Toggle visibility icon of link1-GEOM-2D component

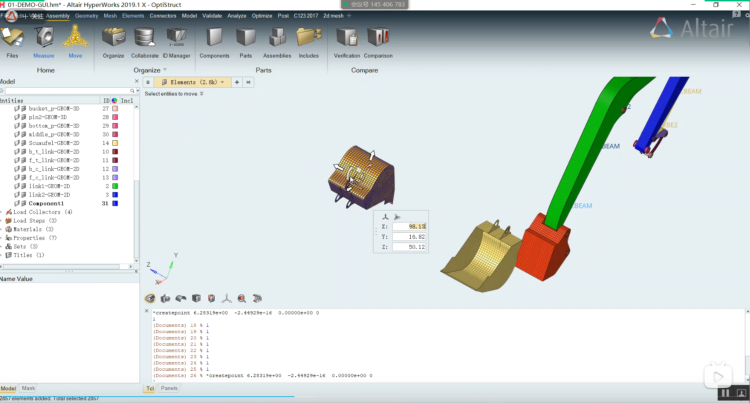(16, 186)
